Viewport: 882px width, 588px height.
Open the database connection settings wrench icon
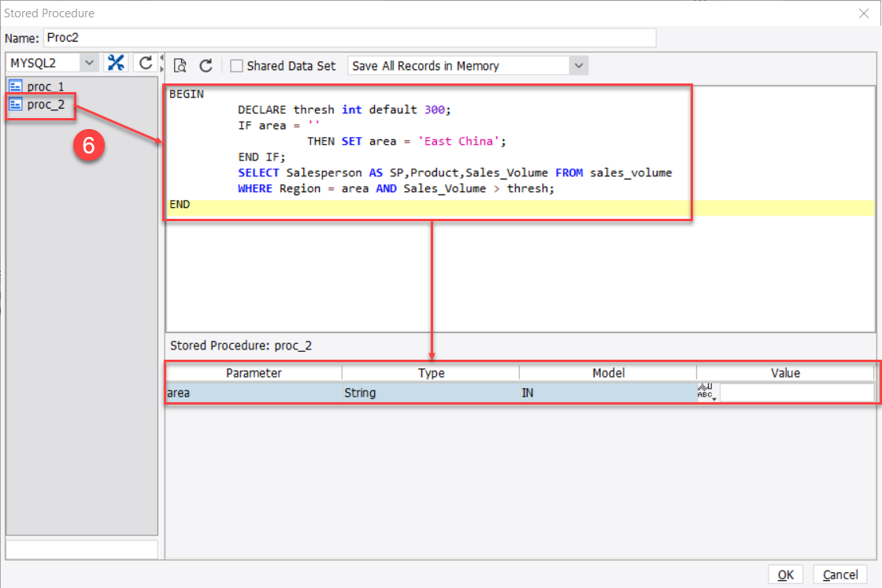(116, 62)
